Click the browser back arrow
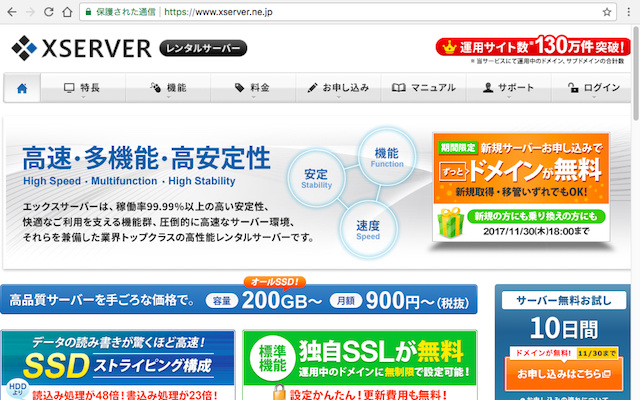 click(x=14, y=12)
